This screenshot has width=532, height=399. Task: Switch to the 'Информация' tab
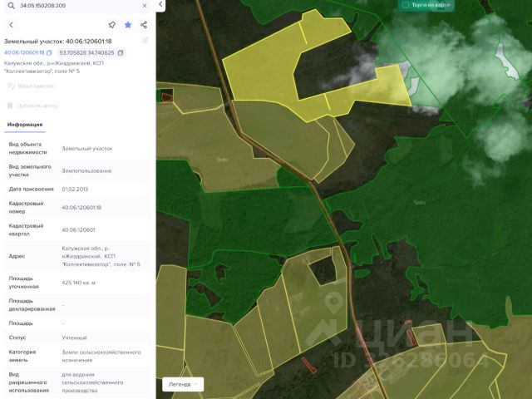tap(25, 125)
